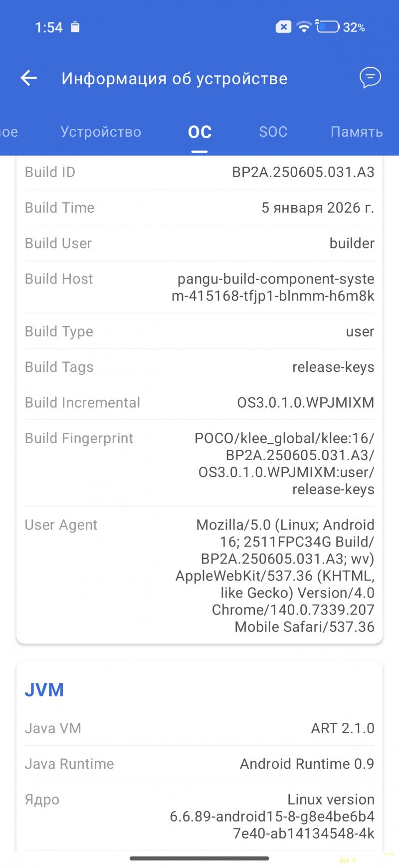Tap the Wi-Fi status icon
This screenshot has height=868, width=399.
point(303,27)
